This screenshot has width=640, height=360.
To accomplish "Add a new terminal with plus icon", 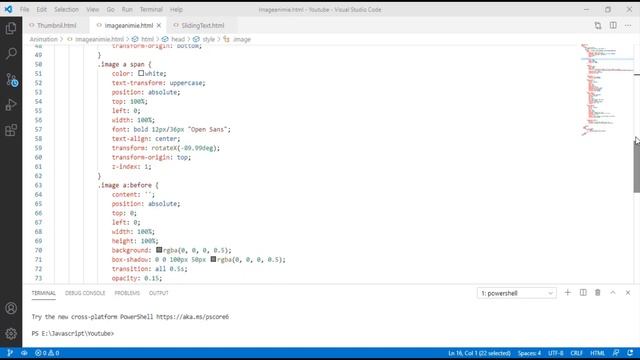I will pos(567,293).
